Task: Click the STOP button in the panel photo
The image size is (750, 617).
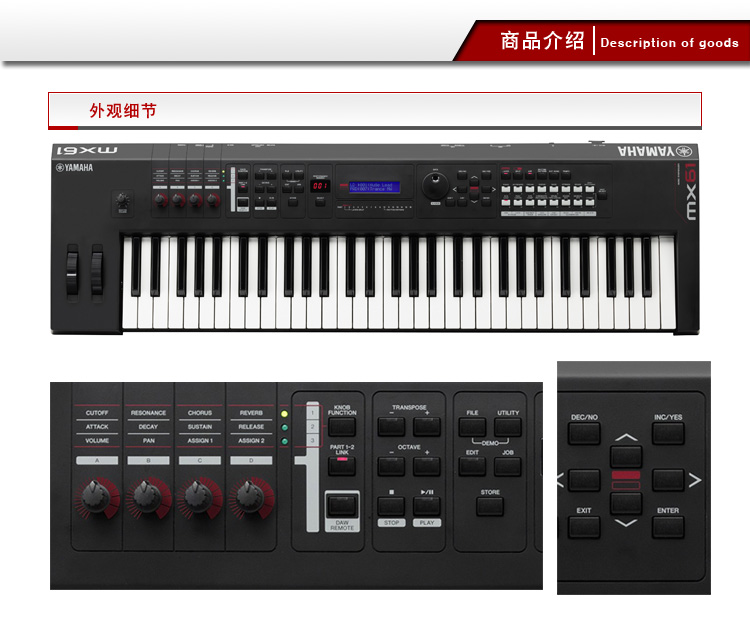Action: 391,506
